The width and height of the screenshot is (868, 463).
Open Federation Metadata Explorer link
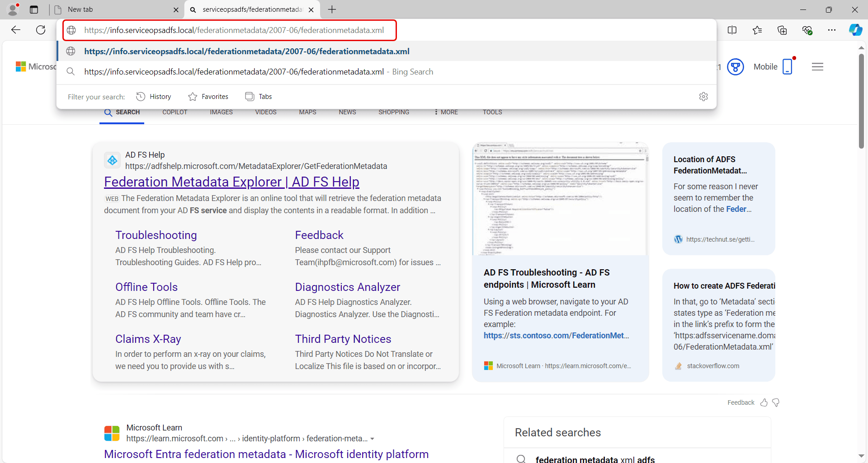pyautogui.click(x=231, y=182)
